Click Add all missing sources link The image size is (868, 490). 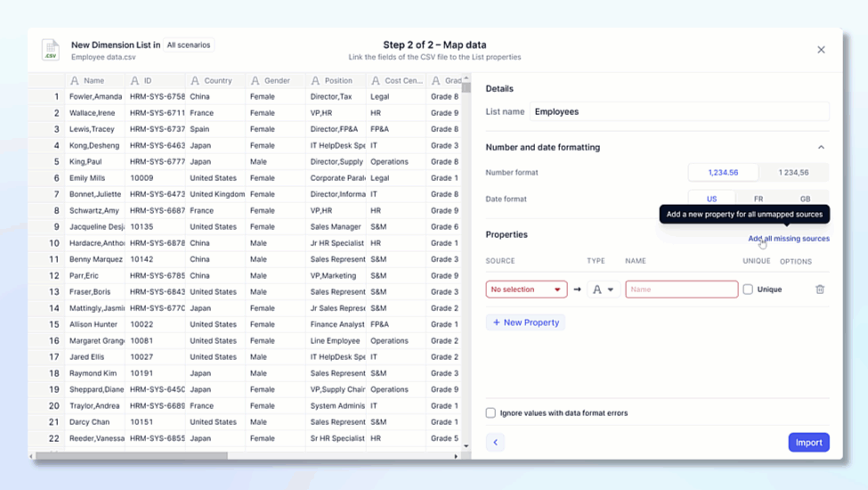[789, 239]
